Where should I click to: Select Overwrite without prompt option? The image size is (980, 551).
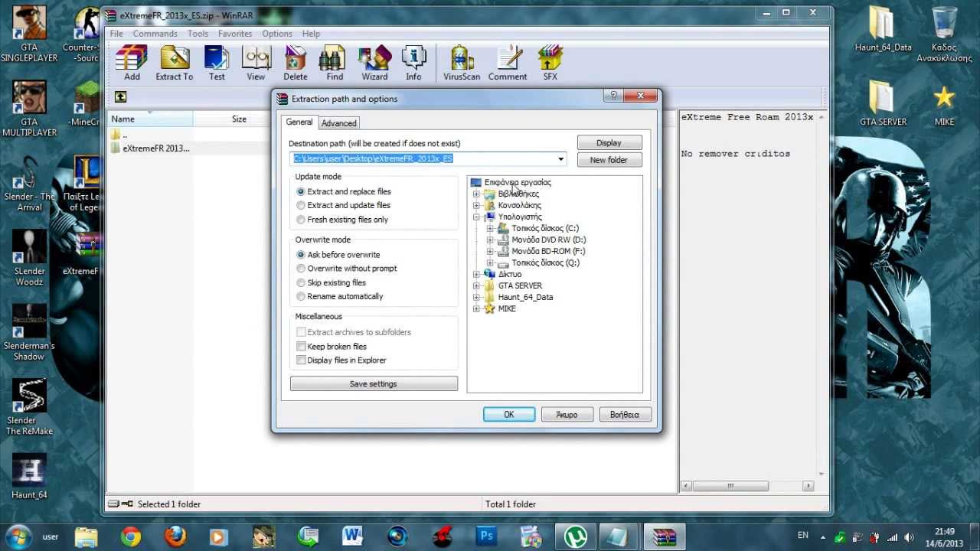(347, 269)
